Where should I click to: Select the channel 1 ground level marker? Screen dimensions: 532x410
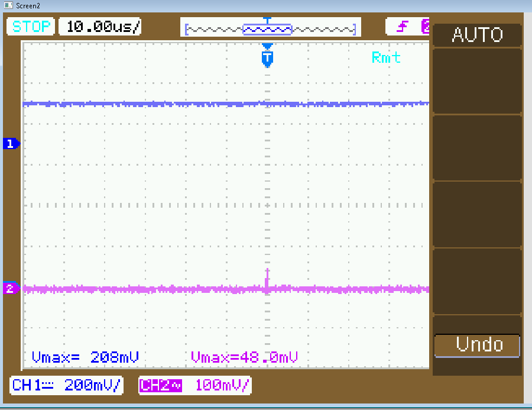(x=11, y=143)
